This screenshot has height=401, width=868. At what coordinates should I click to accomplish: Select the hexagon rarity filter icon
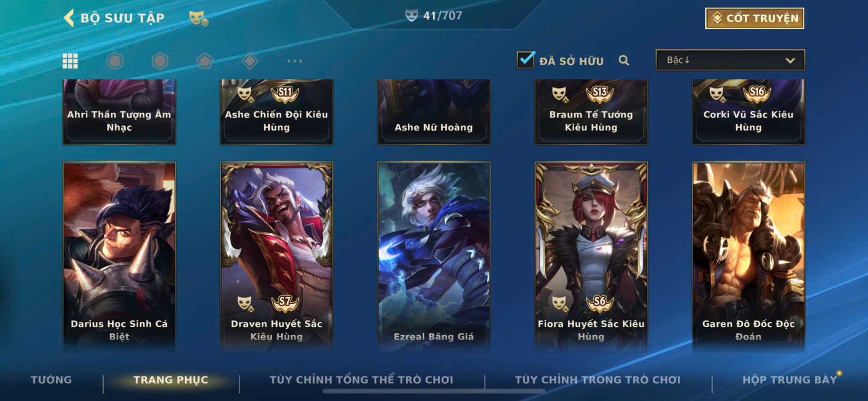click(160, 61)
